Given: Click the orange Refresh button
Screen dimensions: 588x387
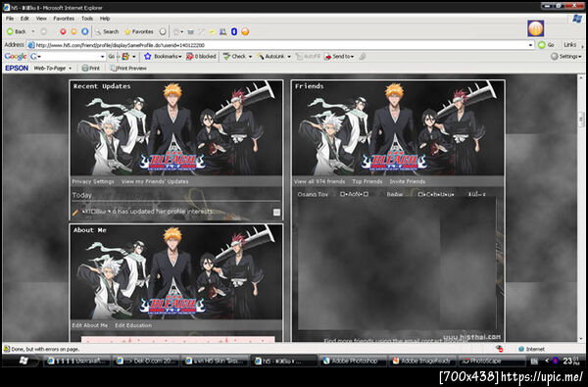Looking at the screenshot, I should point(73,31).
